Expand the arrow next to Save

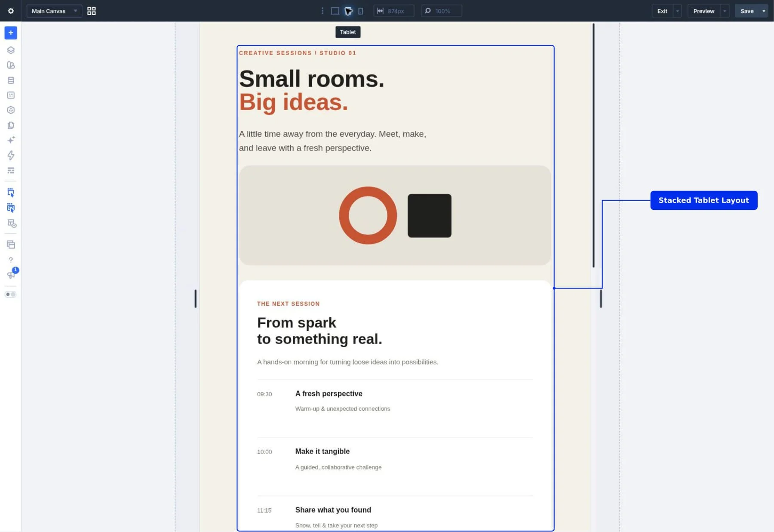coord(764,11)
